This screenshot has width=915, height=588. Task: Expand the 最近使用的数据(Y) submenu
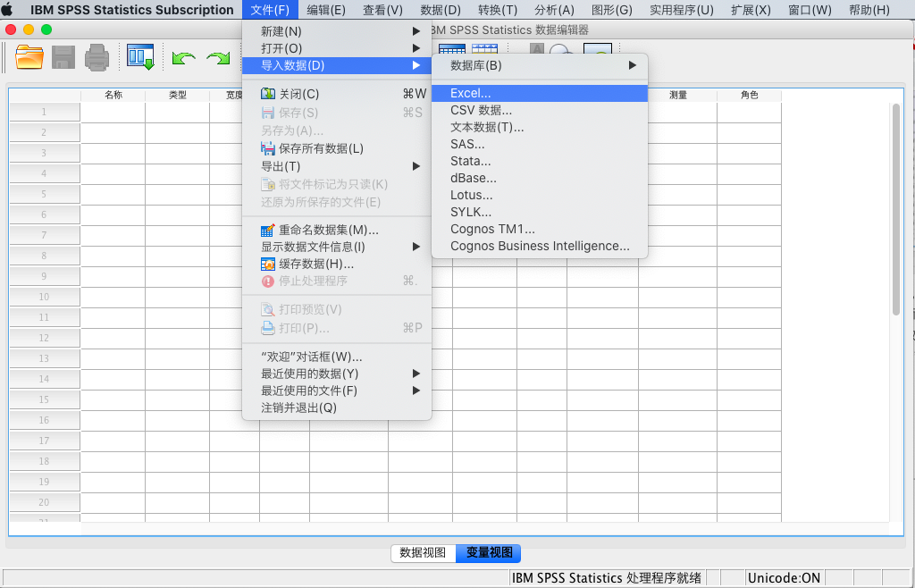337,374
